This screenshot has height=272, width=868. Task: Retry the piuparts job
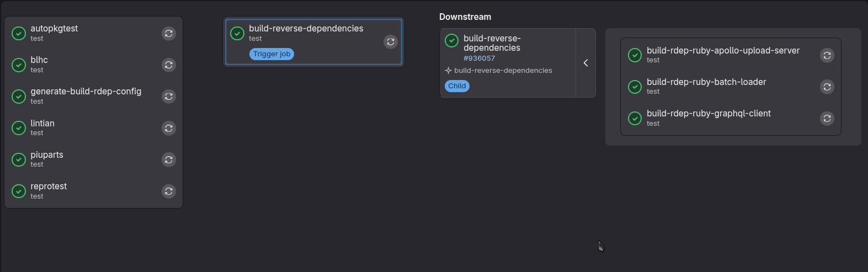169,160
